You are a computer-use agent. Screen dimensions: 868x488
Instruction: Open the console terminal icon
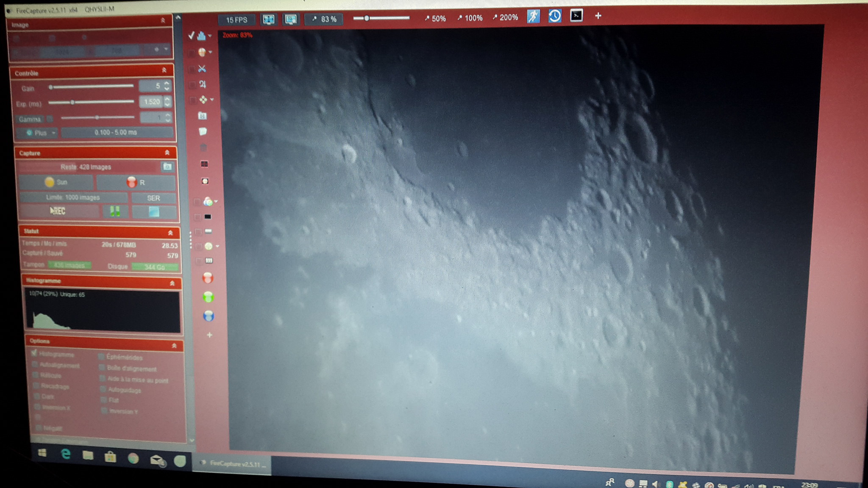pyautogui.click(x=576, y=16)
